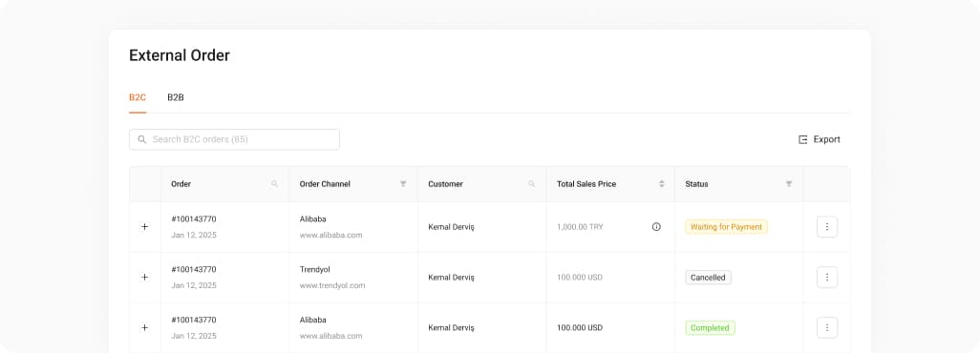Click the Completed status badge
The image size is (980, 353).
[710, 327]
